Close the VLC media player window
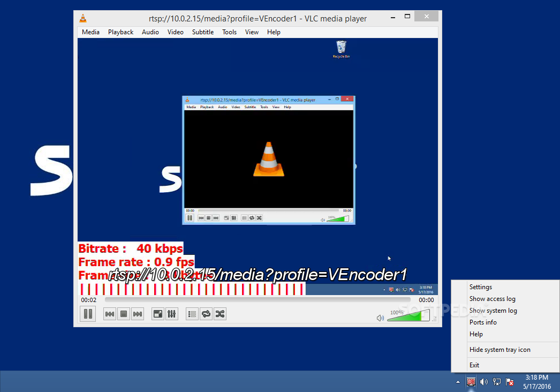The image size is (560, 392). tap(427, 17)
